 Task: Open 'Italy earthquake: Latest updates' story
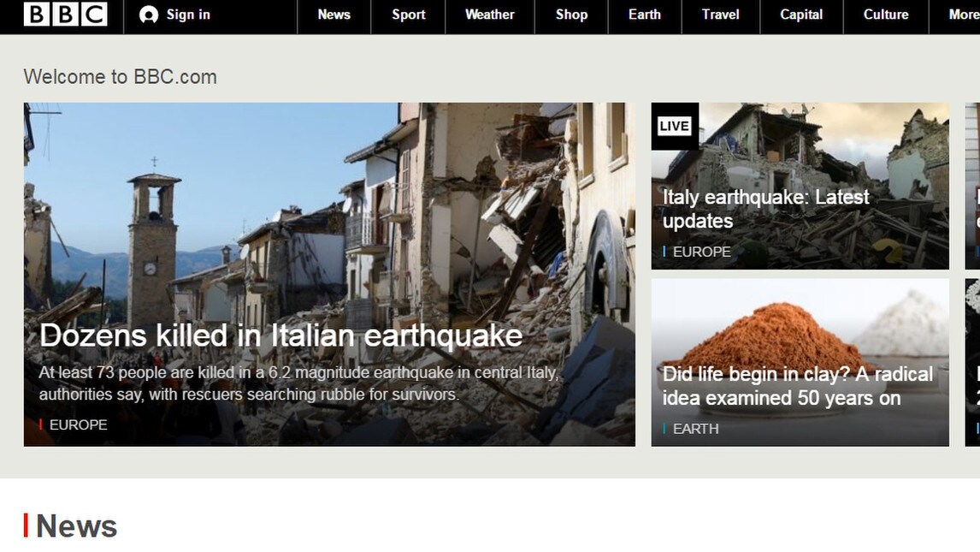pyautogui.click(x=765, y=209)
